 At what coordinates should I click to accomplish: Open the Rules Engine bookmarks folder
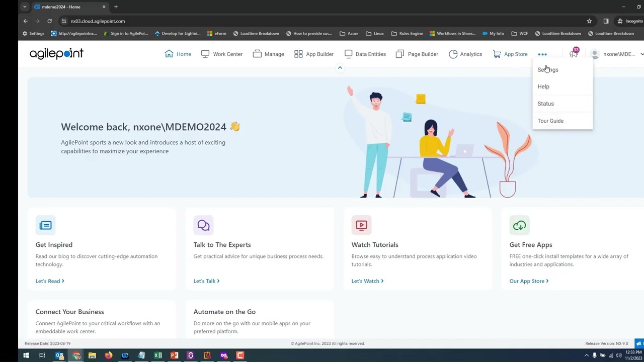[x=407, y=34]
